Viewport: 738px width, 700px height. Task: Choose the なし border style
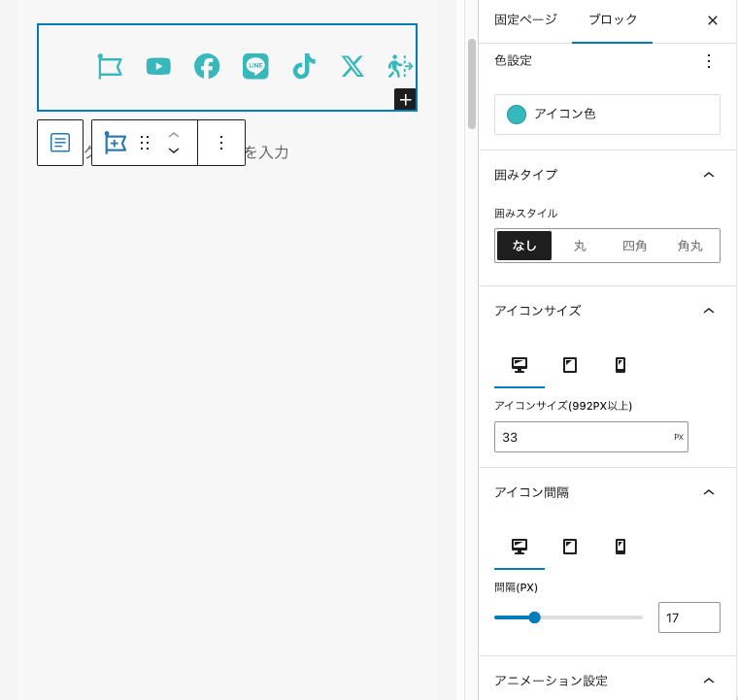click(524, 246)
